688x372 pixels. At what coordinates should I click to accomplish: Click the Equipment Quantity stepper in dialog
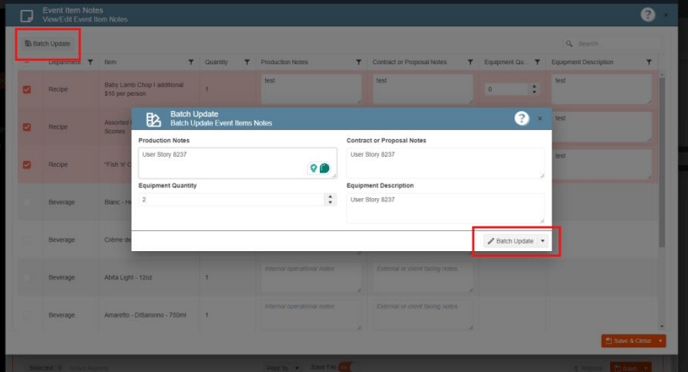330,200
